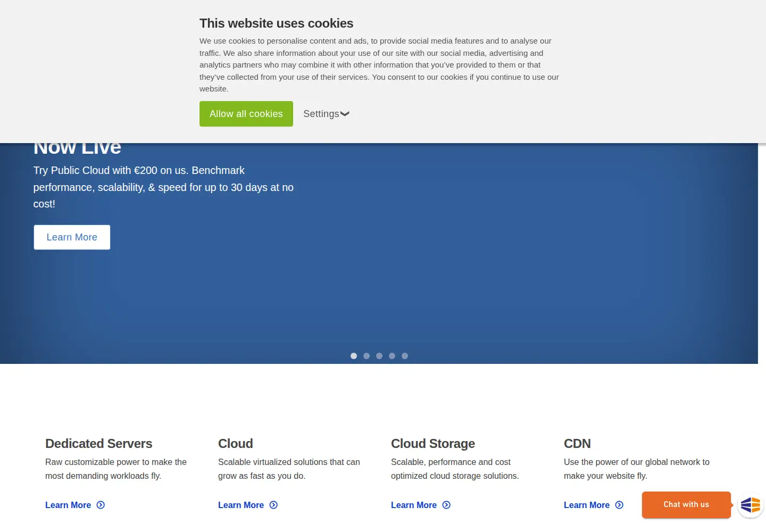The width and height of the screenshot is (766, 532).
Task: Open Learn More link under Cloud Storage
Action: pyautogui.click(x=414, y=505)
